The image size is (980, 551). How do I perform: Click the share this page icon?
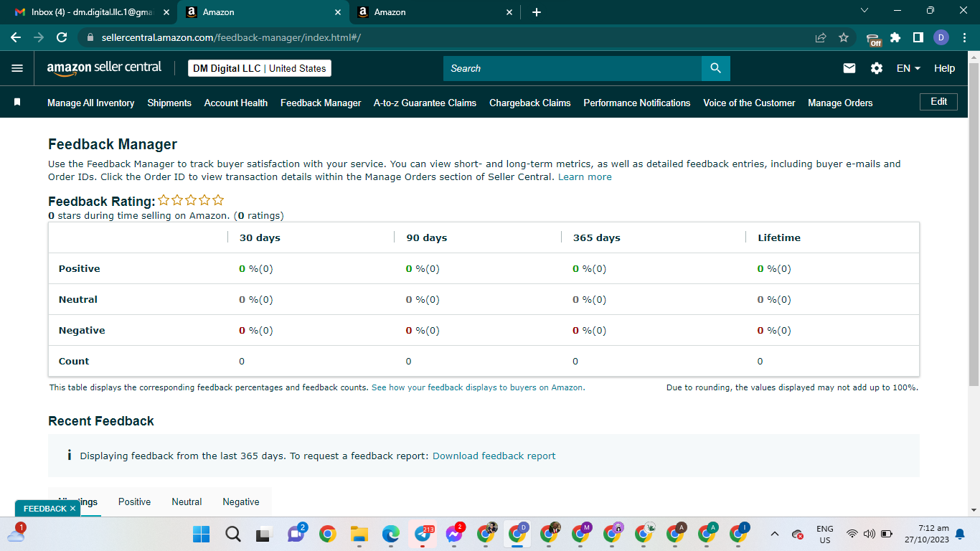point(821,37)
